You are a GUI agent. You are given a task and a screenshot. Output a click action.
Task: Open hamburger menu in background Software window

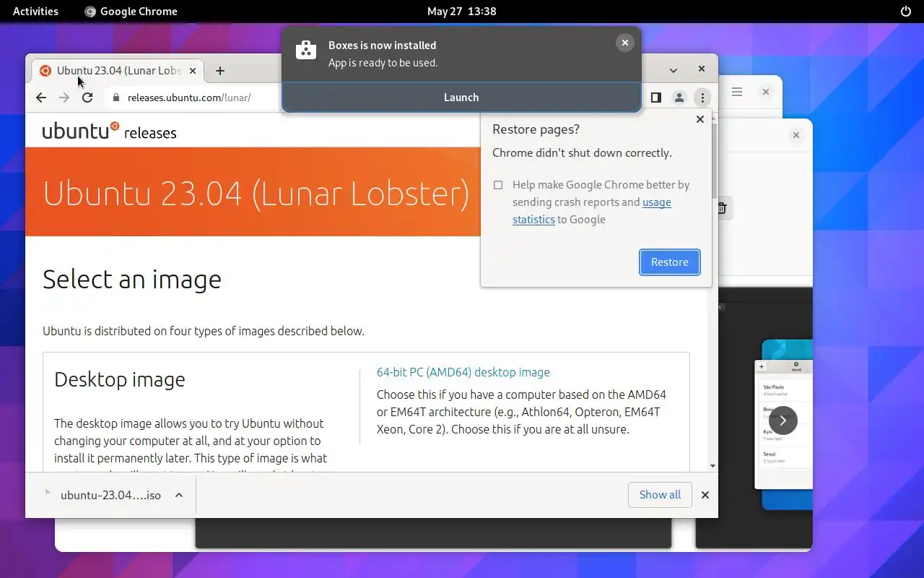[x=737, y=92]
